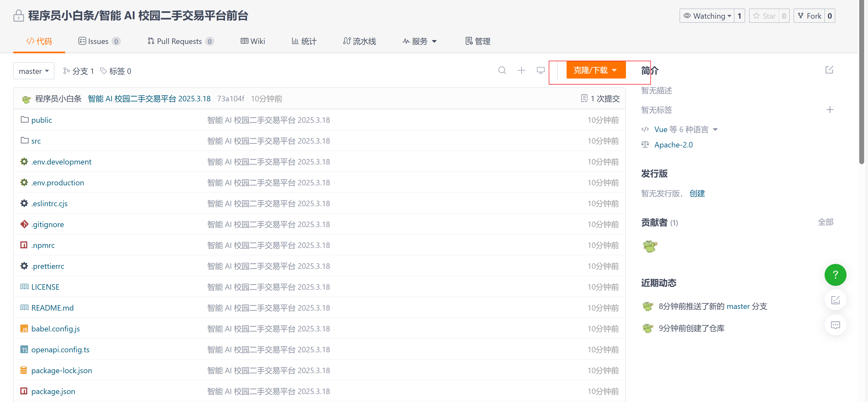Open the Watching dropdown
Viewport: 868px width, 402px height.
(707, 16)
